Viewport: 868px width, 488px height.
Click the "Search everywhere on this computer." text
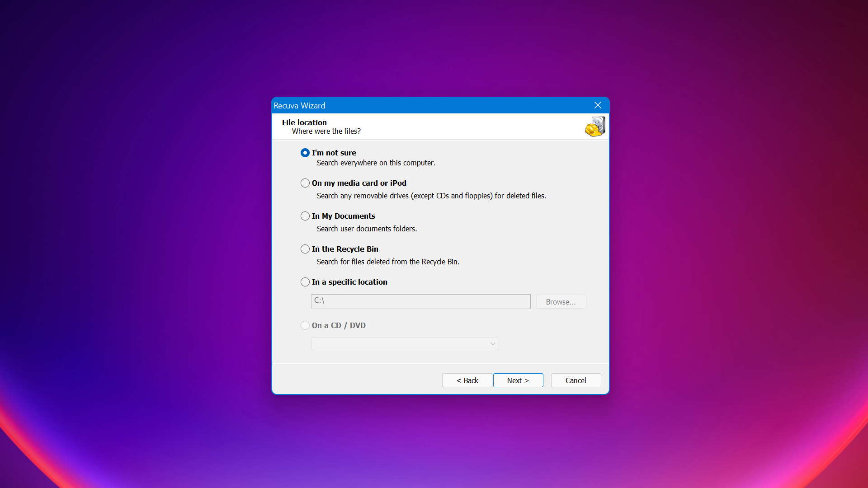click(376, 163)
